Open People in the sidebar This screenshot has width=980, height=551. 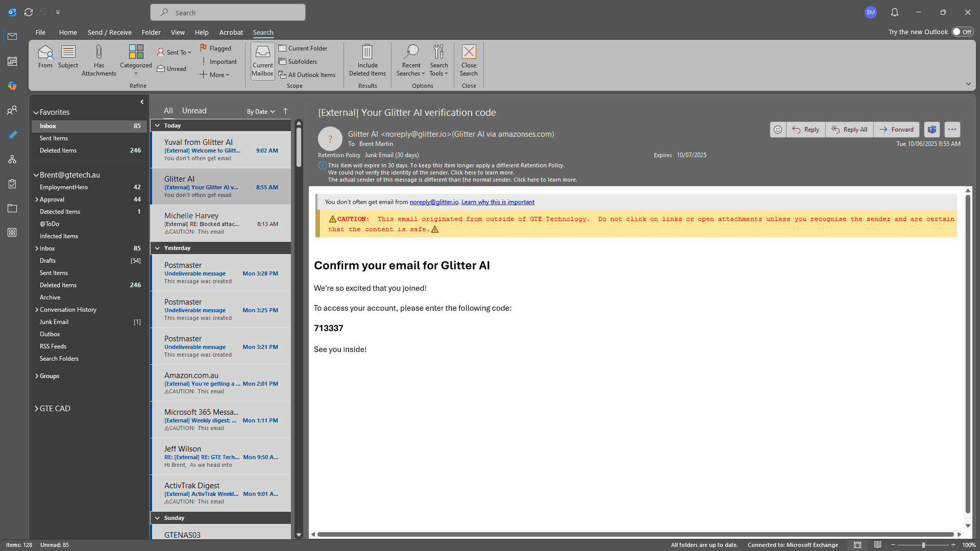pos(12,110)
